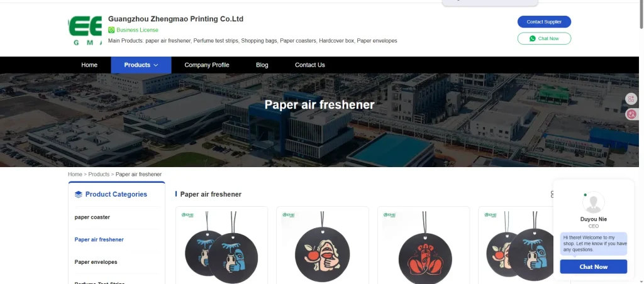Click the Product Categories layers icon
644x284 pixels.
coord(79,195)
